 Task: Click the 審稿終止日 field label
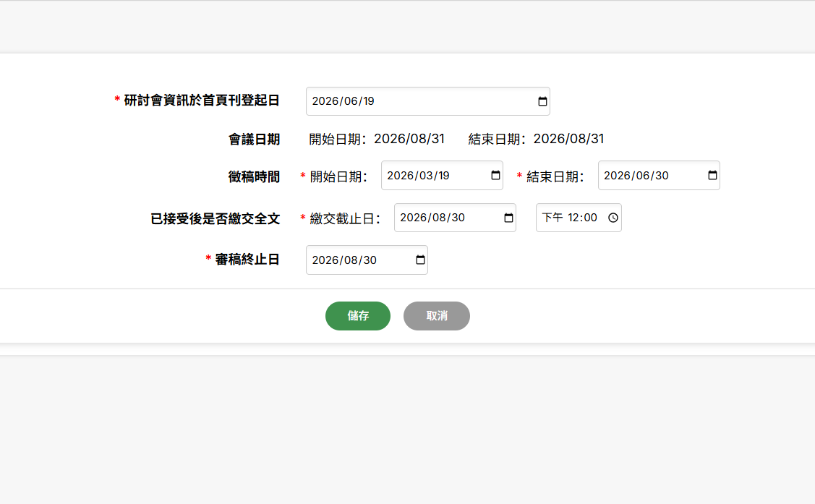point(247,260)
